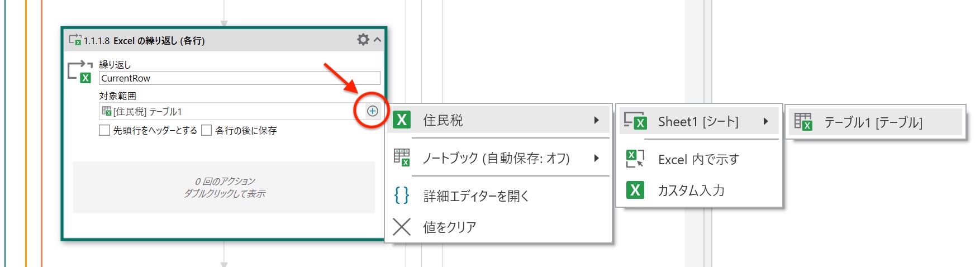Click the CurrentRow input field
The width and height of the screenshot is (980, 267).
(239, 78)
